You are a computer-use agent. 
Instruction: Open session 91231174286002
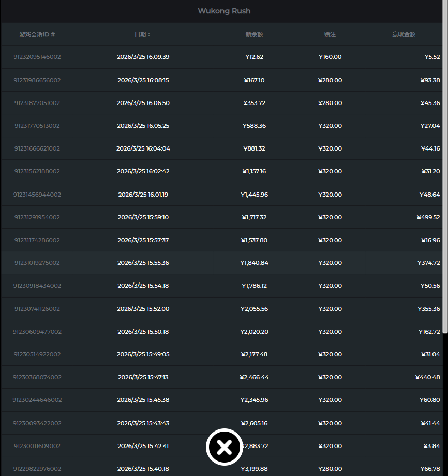pos(37,240)
